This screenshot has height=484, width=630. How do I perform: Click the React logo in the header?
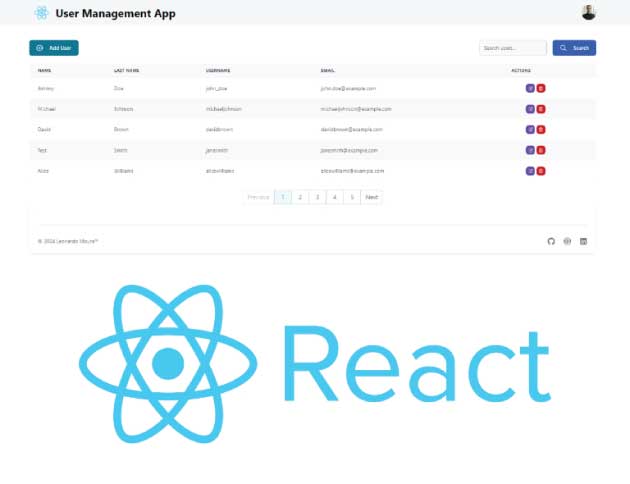point(41,13)
